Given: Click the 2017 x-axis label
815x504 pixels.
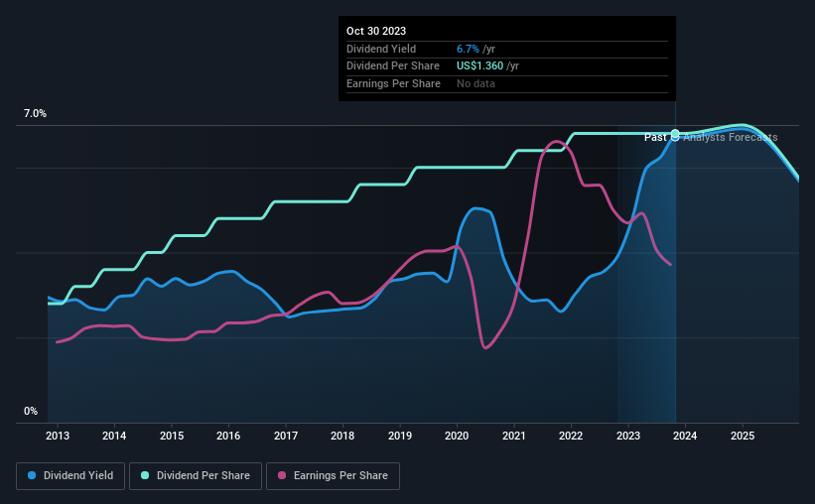Looking at the screenshot, I should (286, 436).
